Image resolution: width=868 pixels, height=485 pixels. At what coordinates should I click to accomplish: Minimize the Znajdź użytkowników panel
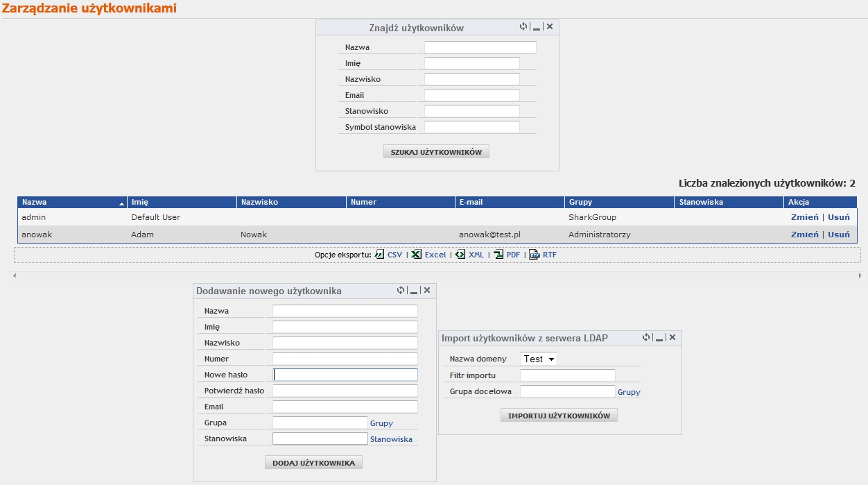(537, 28)
